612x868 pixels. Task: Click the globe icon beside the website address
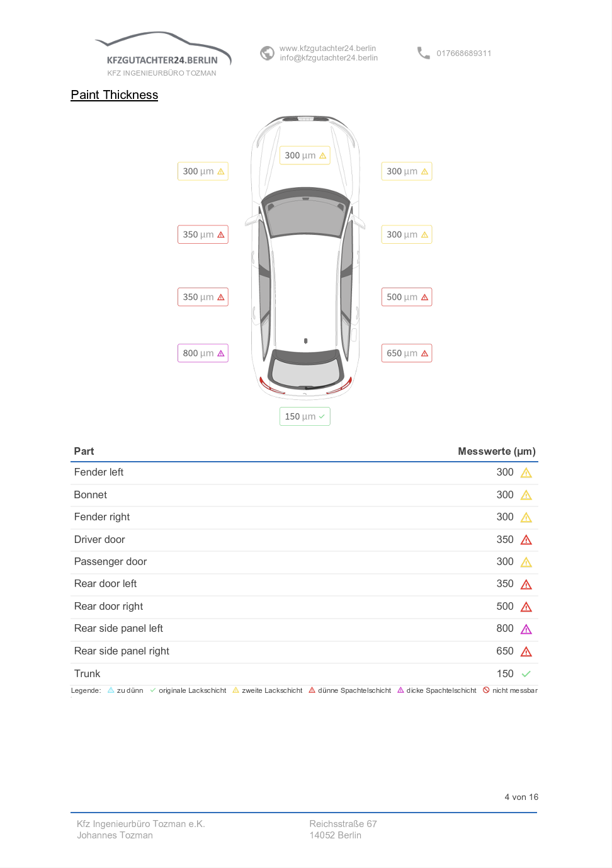coord(267,53)
